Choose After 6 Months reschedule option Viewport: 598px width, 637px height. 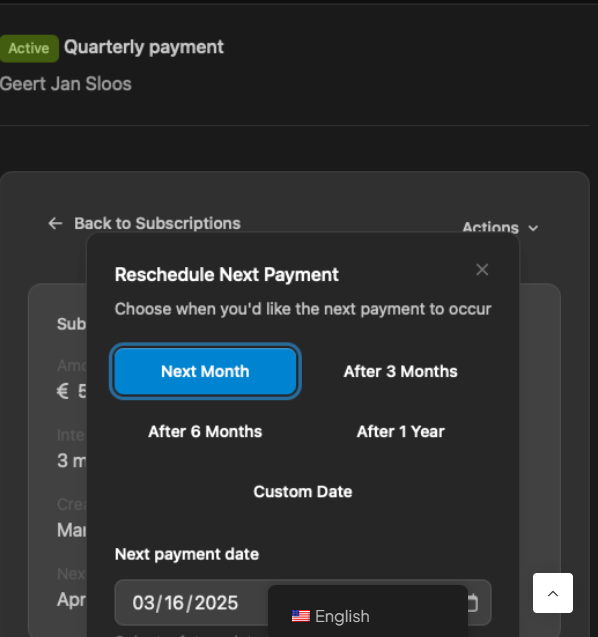coord(205,431)
